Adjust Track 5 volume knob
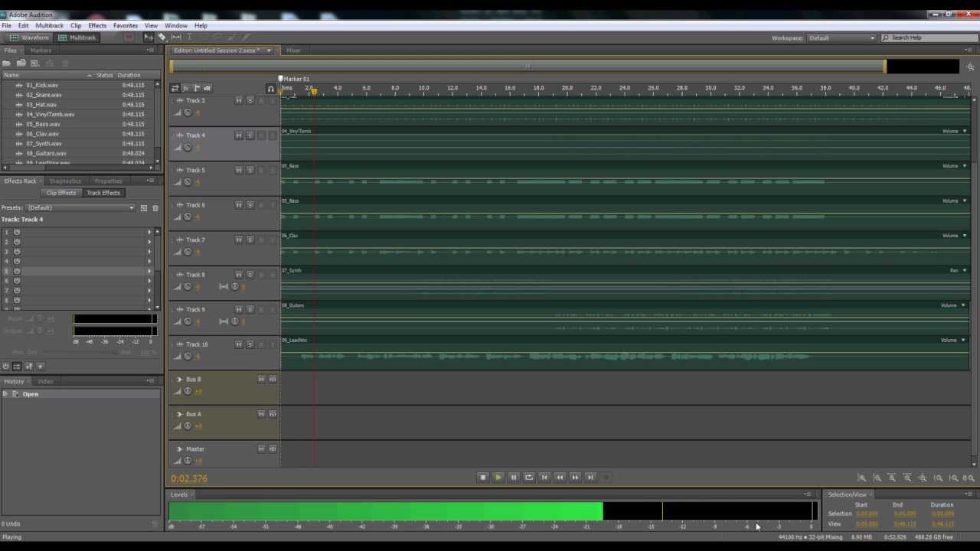 (188, 182)
